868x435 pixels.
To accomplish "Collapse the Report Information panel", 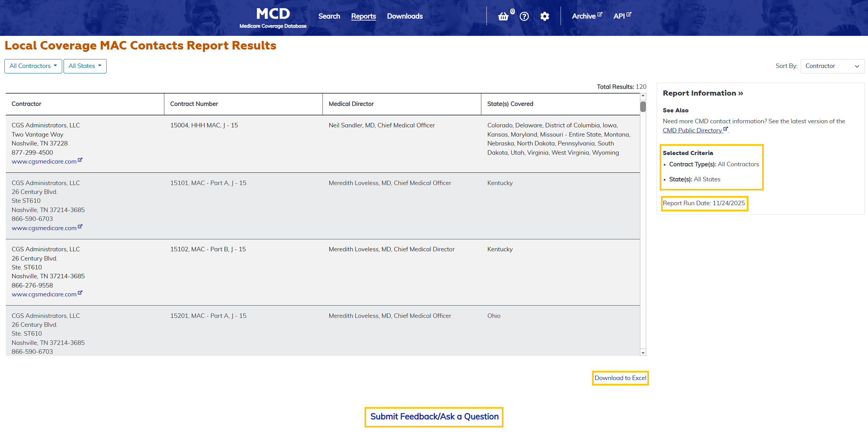I will click(x=703, y=93).
